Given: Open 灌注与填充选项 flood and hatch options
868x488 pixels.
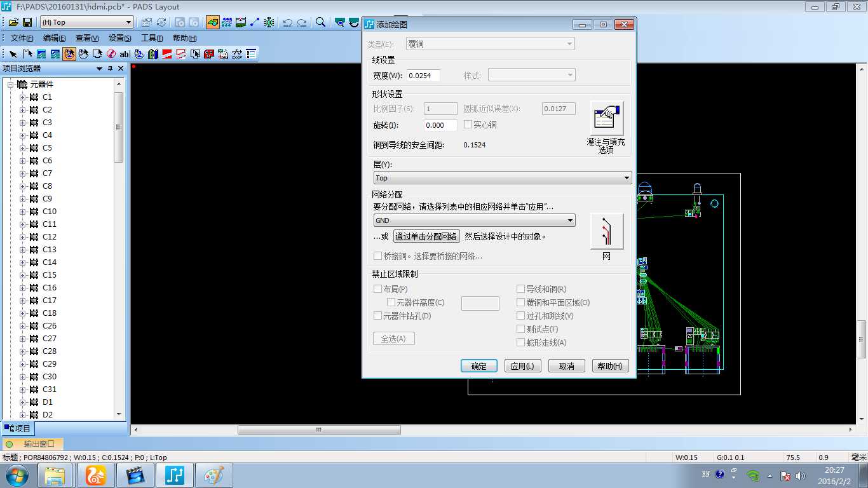Looking at the screenshot, I should (x=606, y=118).
